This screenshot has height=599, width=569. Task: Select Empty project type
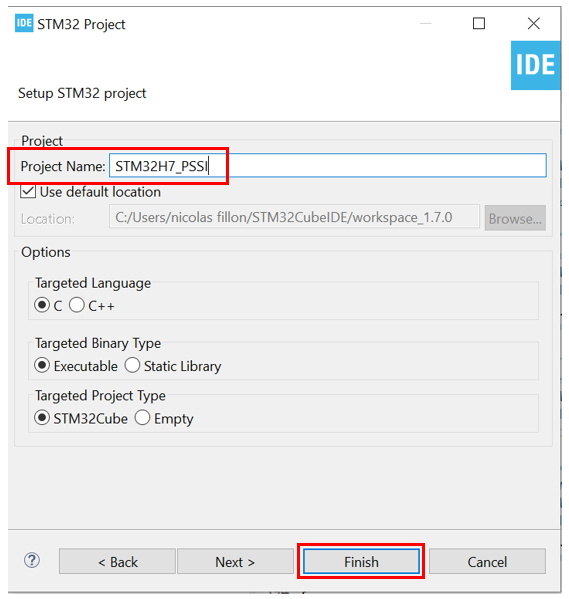point(142,418)
